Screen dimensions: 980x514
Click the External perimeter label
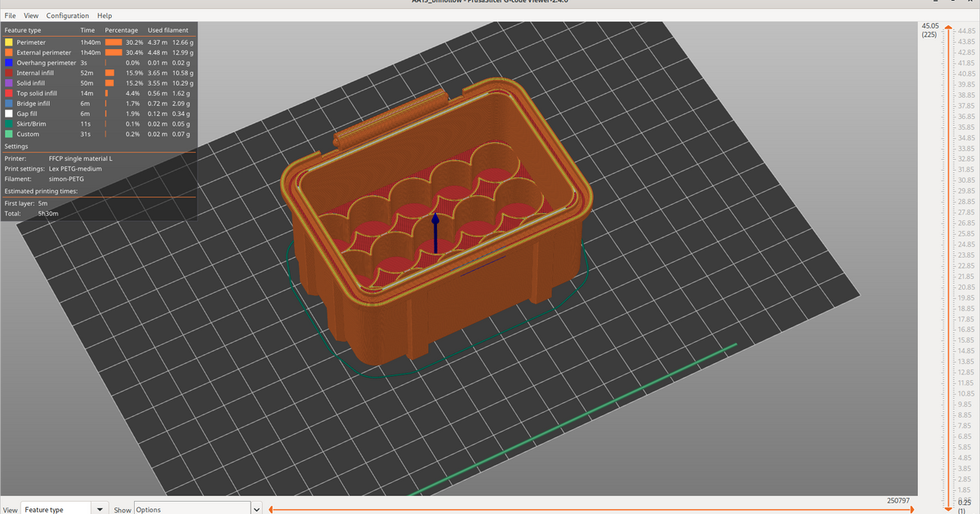click(x=44, y=52)
